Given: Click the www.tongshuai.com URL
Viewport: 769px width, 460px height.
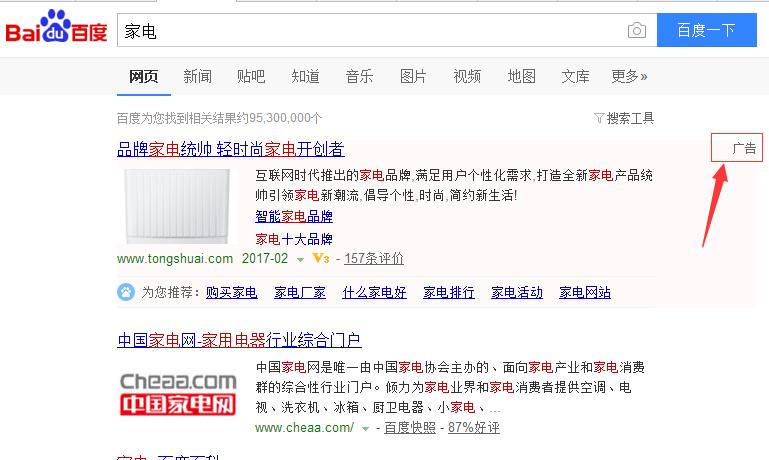Looking at the screenshot, I should pos(175,258).
